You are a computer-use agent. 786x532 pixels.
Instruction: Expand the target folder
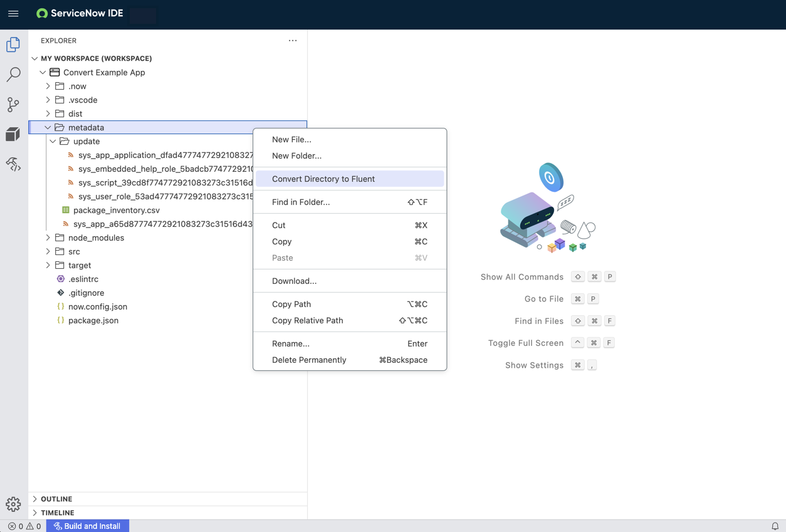tap(48, 265)
